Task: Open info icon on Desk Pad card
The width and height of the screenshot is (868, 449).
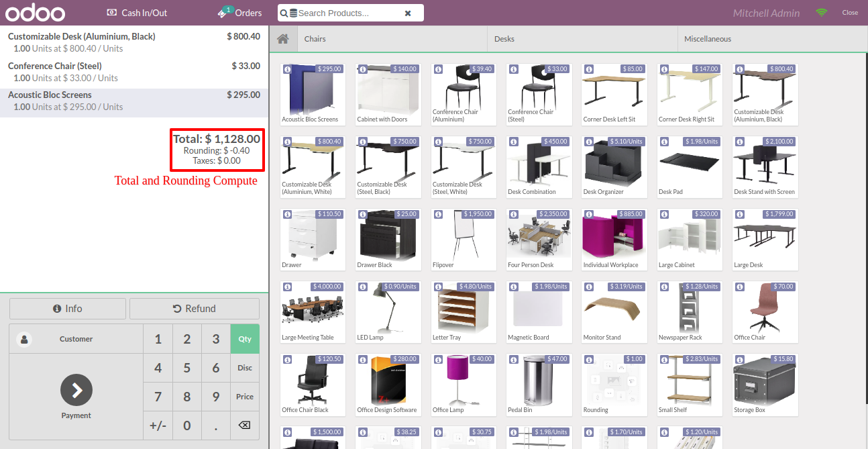Action: coord(664,142)
